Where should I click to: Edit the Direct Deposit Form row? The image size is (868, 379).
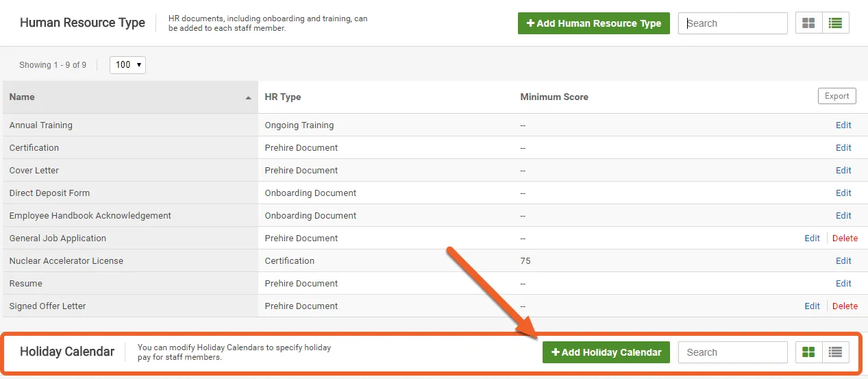pyautogui.click(x=843, y=193)
